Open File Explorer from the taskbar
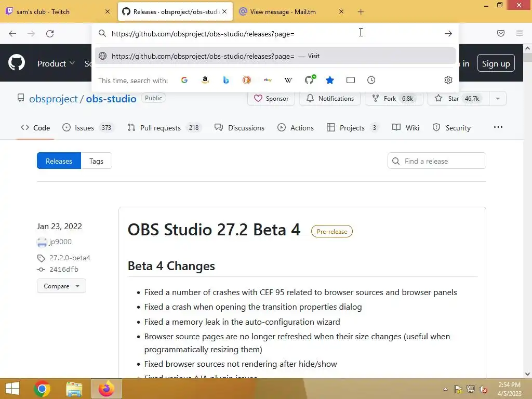The width and height of the screenshot is (532, 399). pos(74,389)
